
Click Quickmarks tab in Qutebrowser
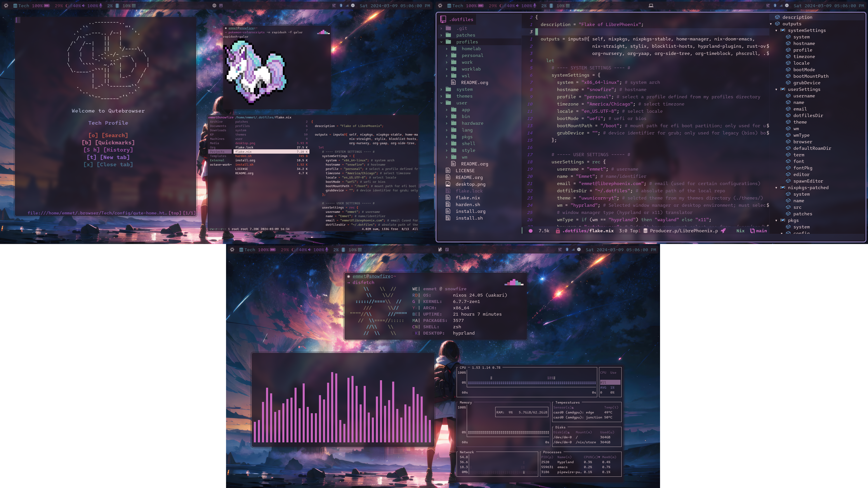(x=108, y=142)
